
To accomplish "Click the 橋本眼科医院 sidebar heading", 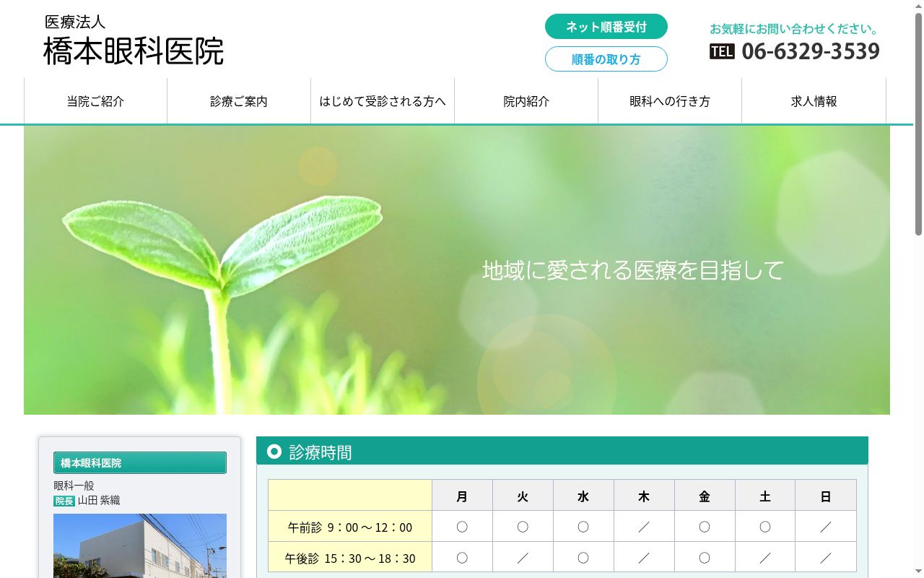I will click(x=140, y=463).
